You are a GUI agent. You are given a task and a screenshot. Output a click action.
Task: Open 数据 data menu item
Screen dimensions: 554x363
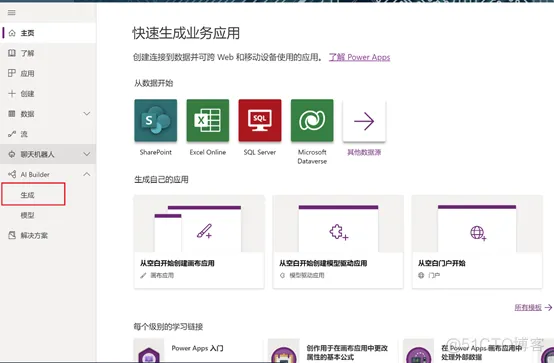click(48, 113)
